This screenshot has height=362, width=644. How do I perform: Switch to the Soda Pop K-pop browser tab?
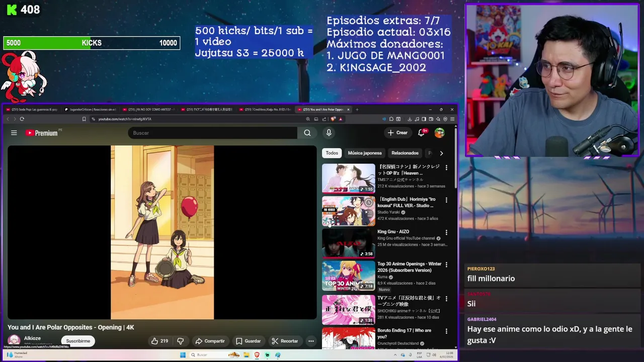[32, 110]
